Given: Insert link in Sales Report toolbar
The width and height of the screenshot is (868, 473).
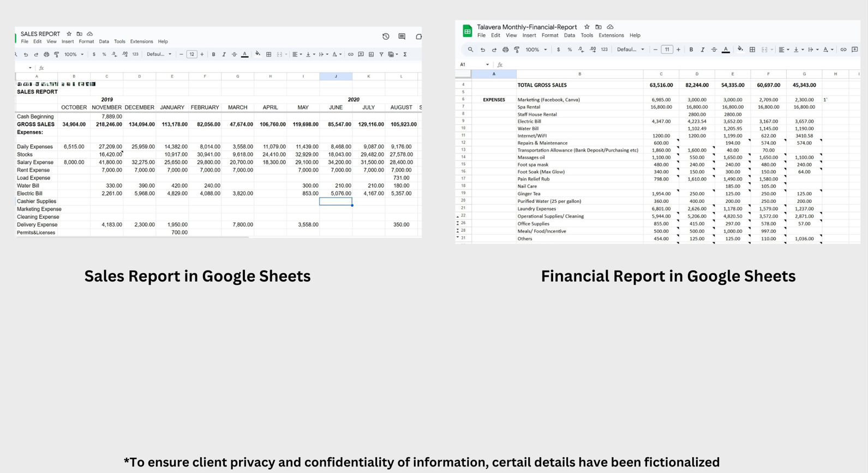Looking at the screenshot, I should 350,55.
